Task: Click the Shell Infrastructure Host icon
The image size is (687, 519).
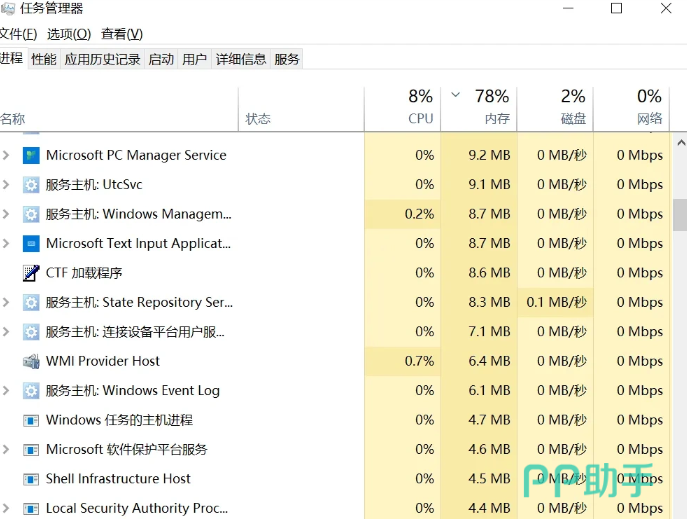Action: [x=31, y=479]
